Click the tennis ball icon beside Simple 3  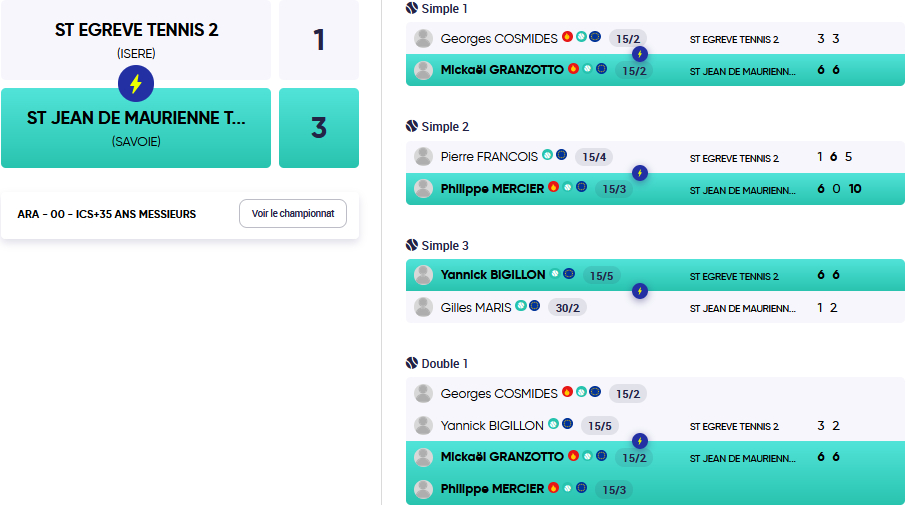(412, 245)
